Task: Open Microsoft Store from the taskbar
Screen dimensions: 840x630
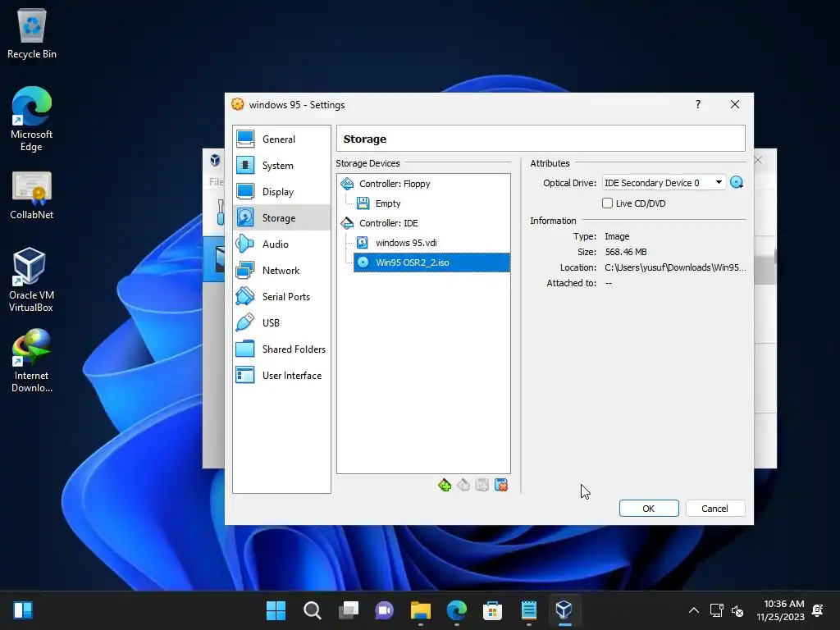Action: (492, 610)
